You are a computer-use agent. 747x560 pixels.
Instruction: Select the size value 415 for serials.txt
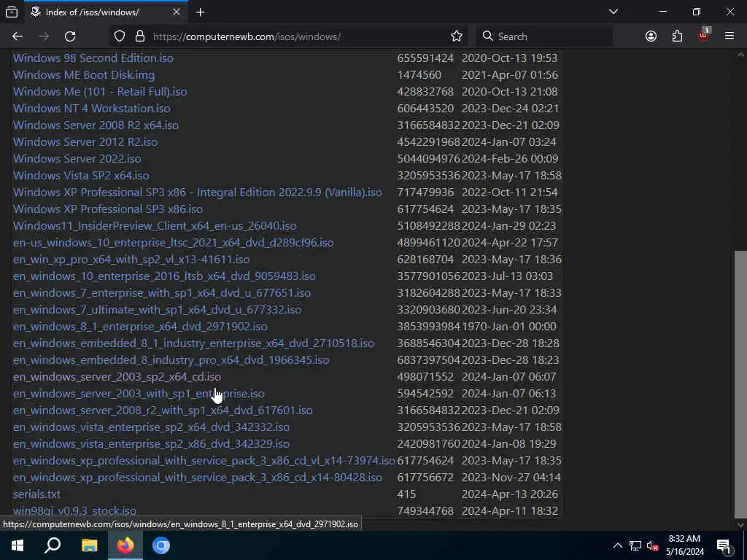[406, 494]
